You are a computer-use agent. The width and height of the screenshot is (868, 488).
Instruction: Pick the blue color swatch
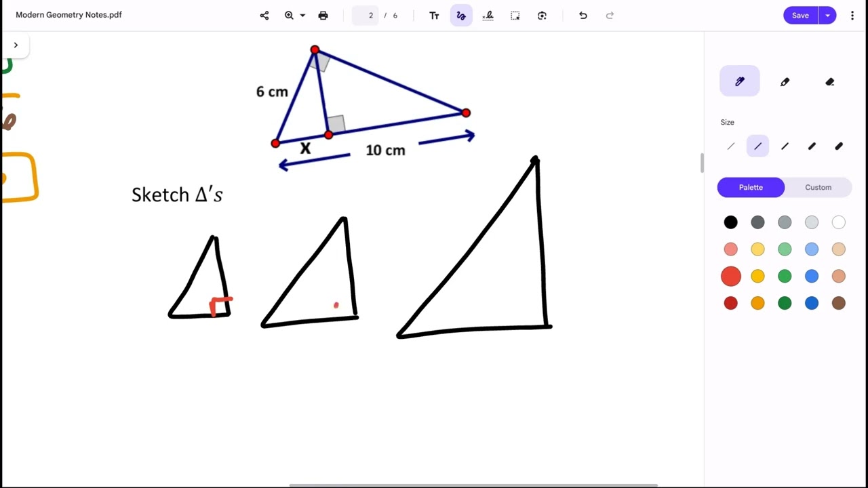[x=812, y=277]
